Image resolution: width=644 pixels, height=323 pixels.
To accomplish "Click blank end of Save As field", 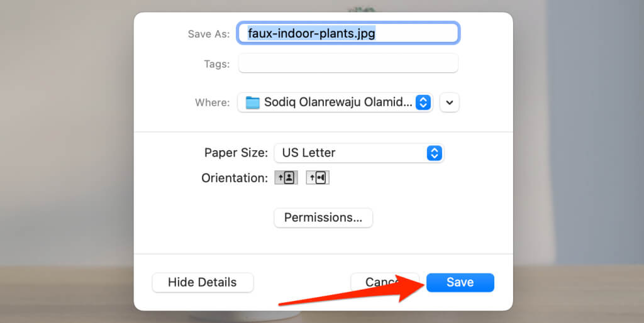I will [x=421, y=33].
